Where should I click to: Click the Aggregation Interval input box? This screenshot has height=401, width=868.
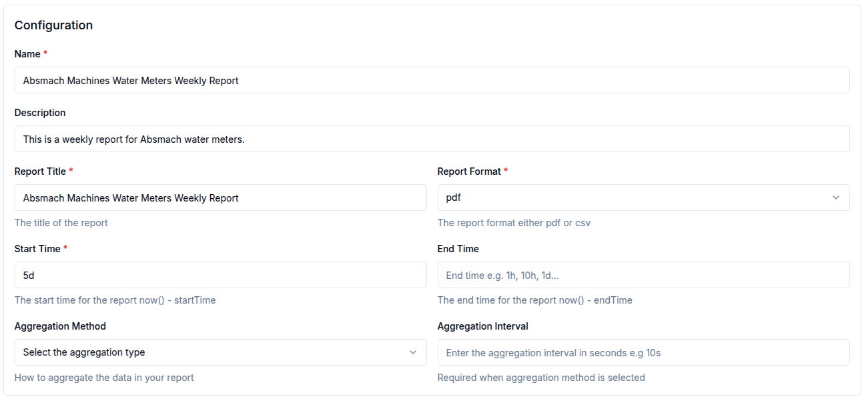click(x=643, y=352)
